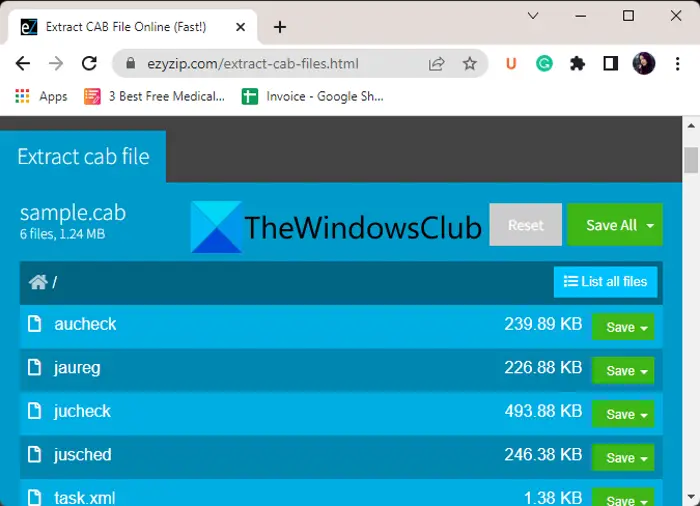Open the Save dropdown for jusched
700x506 pixels.
point(644,458)
